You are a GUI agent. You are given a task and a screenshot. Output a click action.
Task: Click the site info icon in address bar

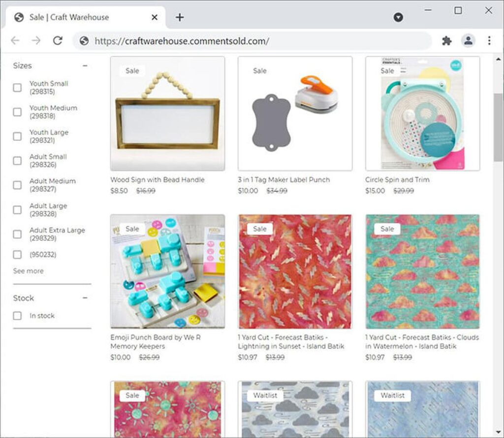[x=84, y=41]
